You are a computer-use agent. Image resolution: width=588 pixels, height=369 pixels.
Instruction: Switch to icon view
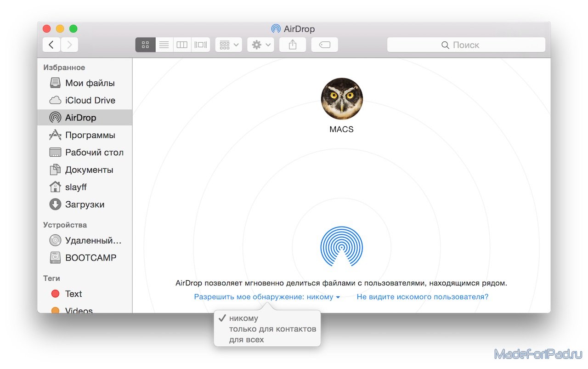coord(145,45)
